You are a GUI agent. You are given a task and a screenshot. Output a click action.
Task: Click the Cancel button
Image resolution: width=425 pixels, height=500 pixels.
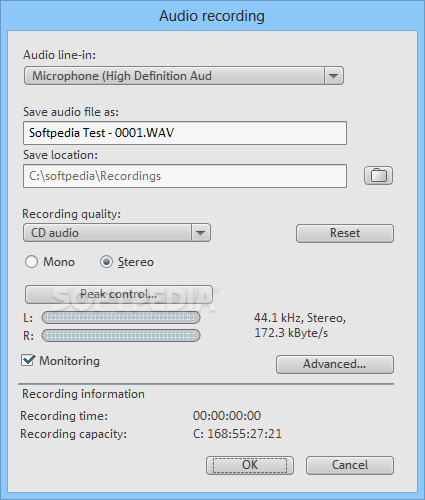pos(350,465)
